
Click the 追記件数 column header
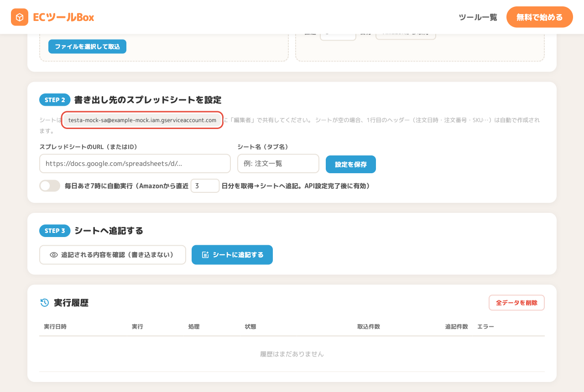[457, 327]
